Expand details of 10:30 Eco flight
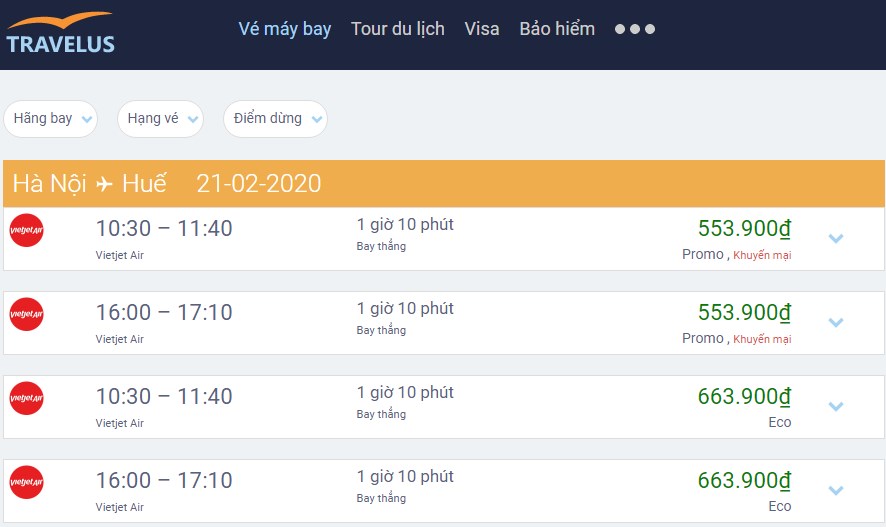The width and height of the screenshot is (886, 527). 836,406
